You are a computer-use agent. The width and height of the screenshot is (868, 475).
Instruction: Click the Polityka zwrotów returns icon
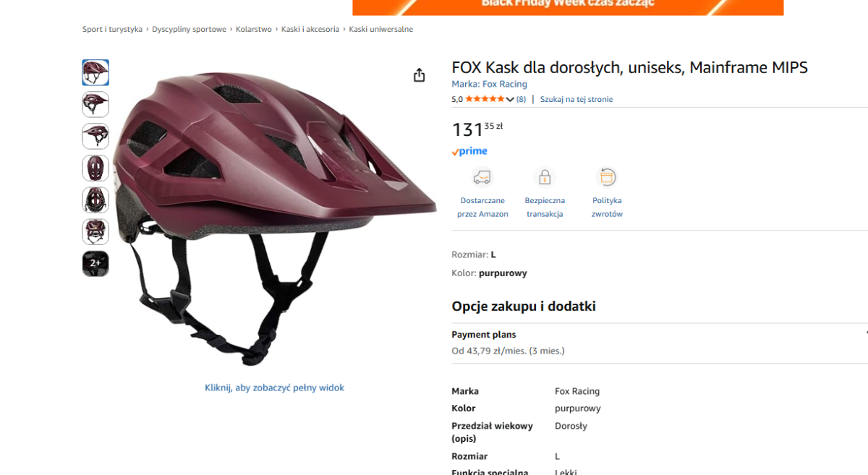[607, 177]
